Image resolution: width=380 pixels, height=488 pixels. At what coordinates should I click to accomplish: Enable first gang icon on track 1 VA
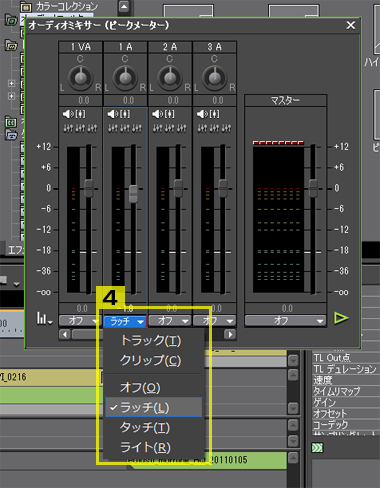[68, 128]
